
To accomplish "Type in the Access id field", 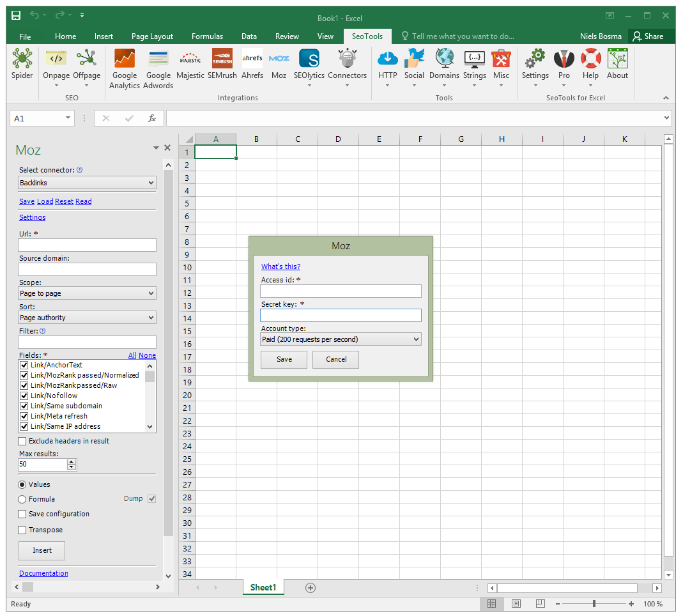I will [341, 291].
